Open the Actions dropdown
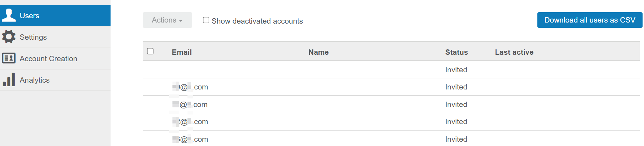Screen dimensions: 644x146 tap(167, 20)
